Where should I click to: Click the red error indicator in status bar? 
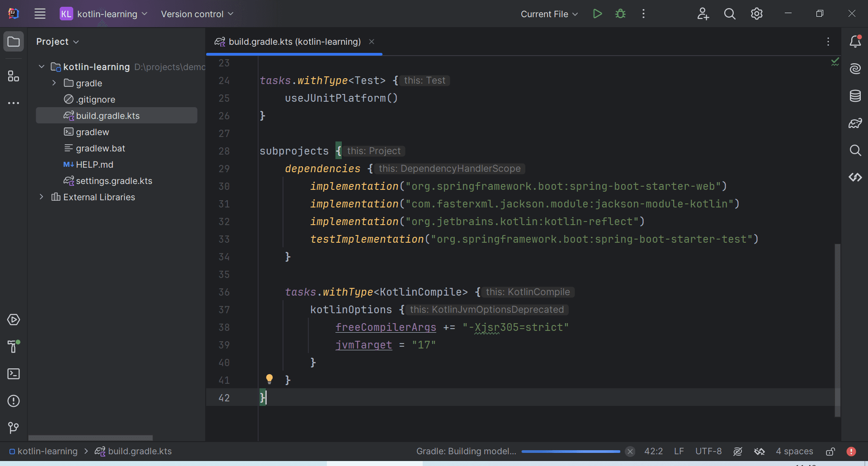tap(851, 451)
